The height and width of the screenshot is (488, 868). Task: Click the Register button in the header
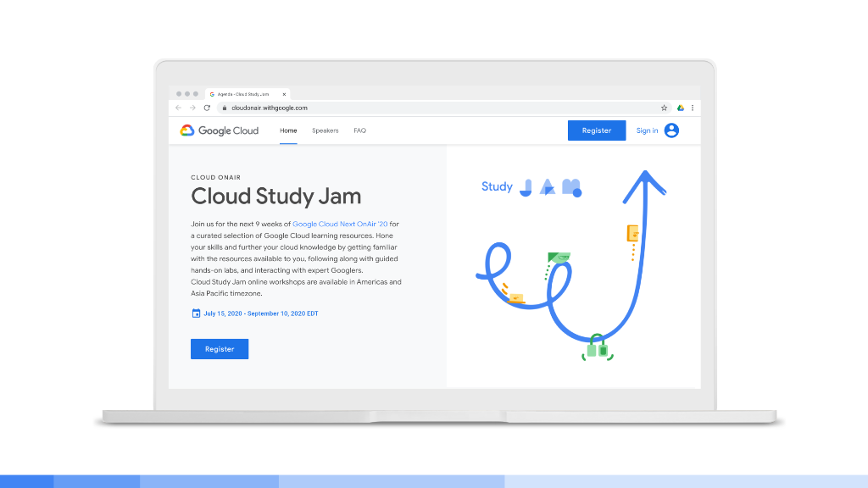coord(597,130)
